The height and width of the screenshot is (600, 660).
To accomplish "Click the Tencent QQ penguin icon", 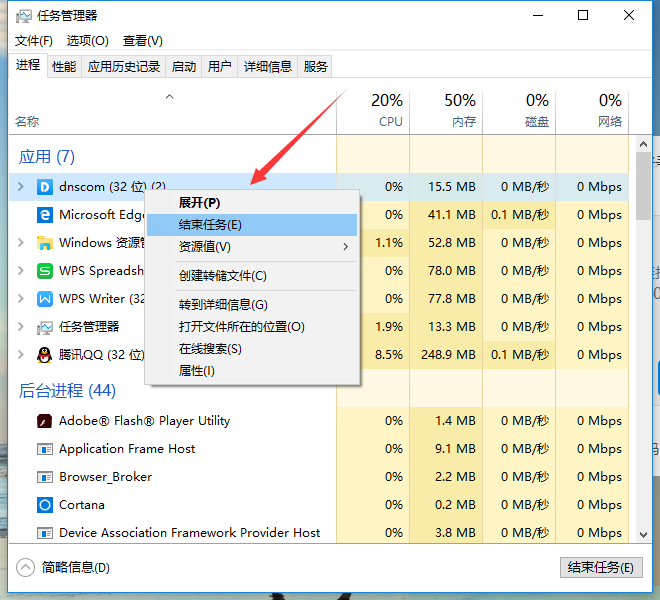I will click(44, 355).
